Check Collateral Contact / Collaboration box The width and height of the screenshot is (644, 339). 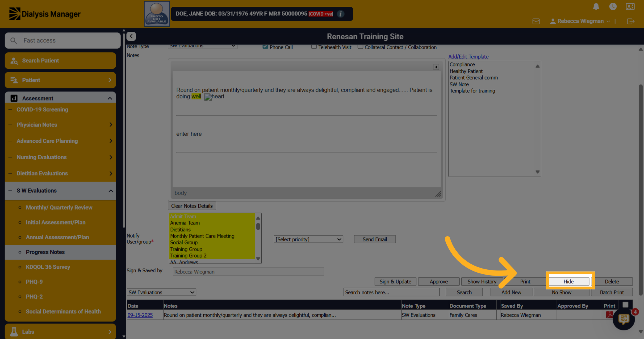tap(360, 47)
